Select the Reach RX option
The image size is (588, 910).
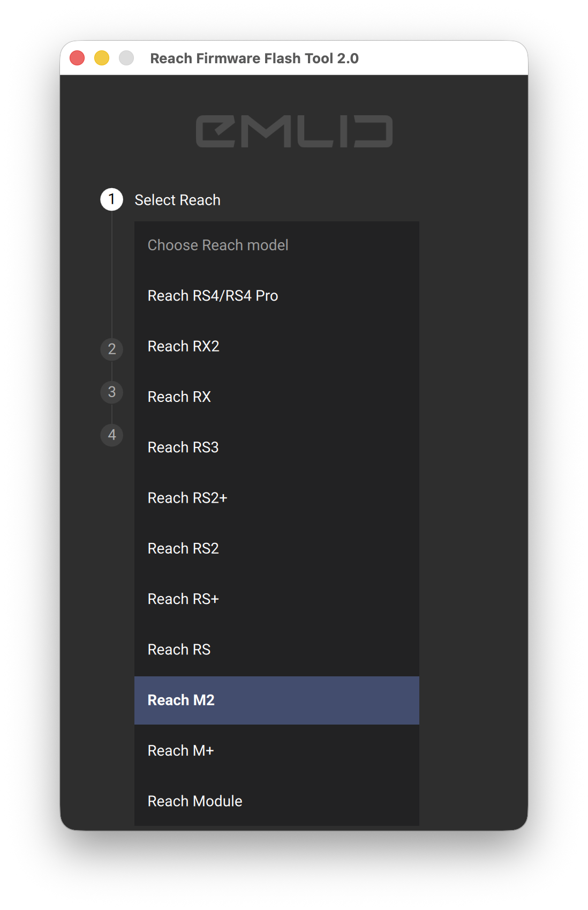coord(276,397)
